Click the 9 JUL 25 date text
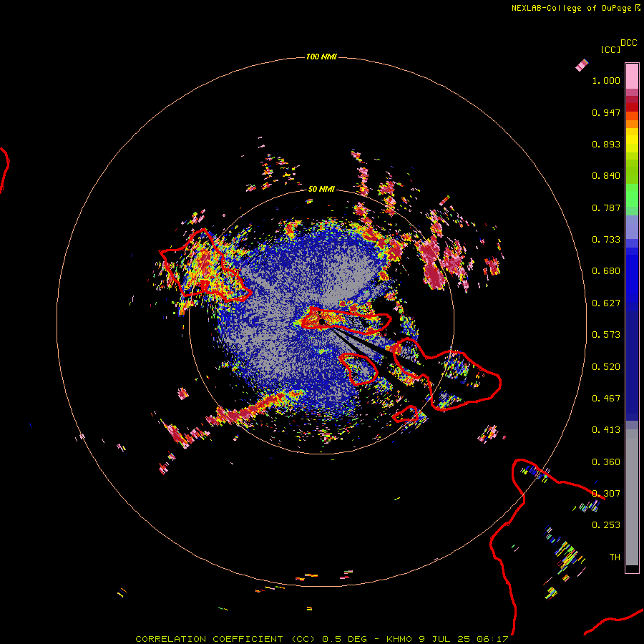This screenshot has height=644, width=644. tap(445, 639)
